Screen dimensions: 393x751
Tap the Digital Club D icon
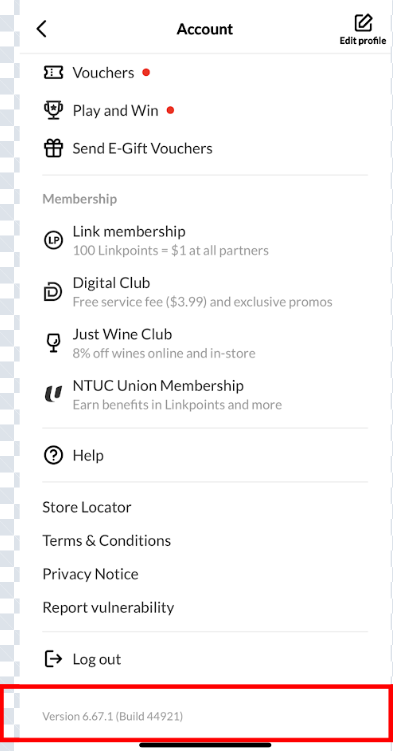tap(53, 292)
